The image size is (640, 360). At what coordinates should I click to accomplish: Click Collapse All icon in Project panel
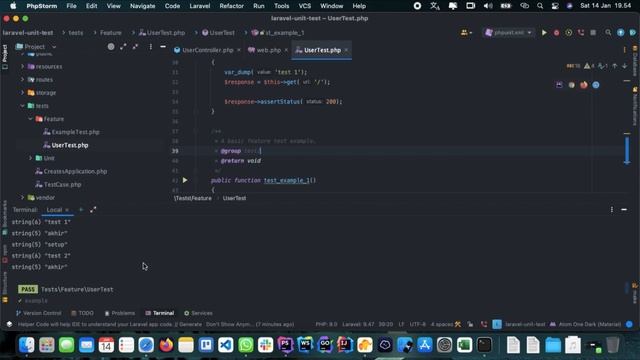pyautogui.click(x=135, y=47)
